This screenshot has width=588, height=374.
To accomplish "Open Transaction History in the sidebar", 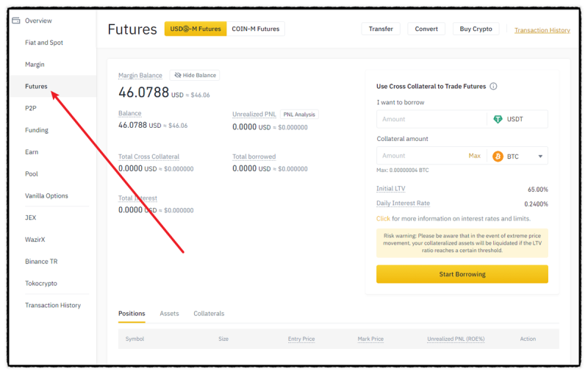I will pyautogui.click(x=53, y=306).
